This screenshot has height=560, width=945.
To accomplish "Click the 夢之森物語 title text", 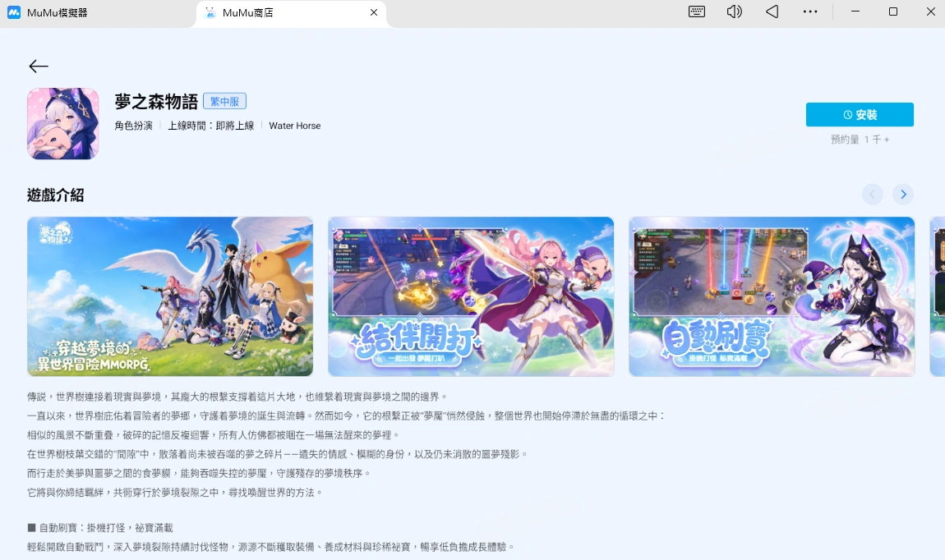I will [156, 102].
